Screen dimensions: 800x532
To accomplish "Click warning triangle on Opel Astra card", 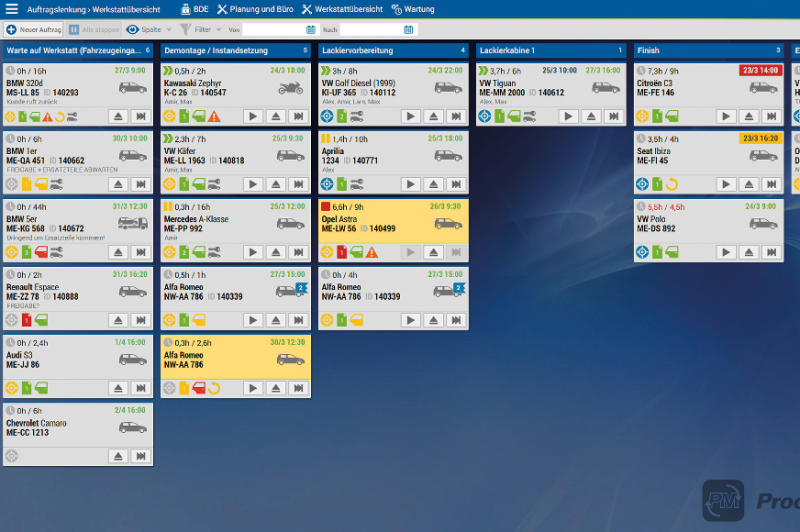I will pyautogui.click(x=371, y=252).
